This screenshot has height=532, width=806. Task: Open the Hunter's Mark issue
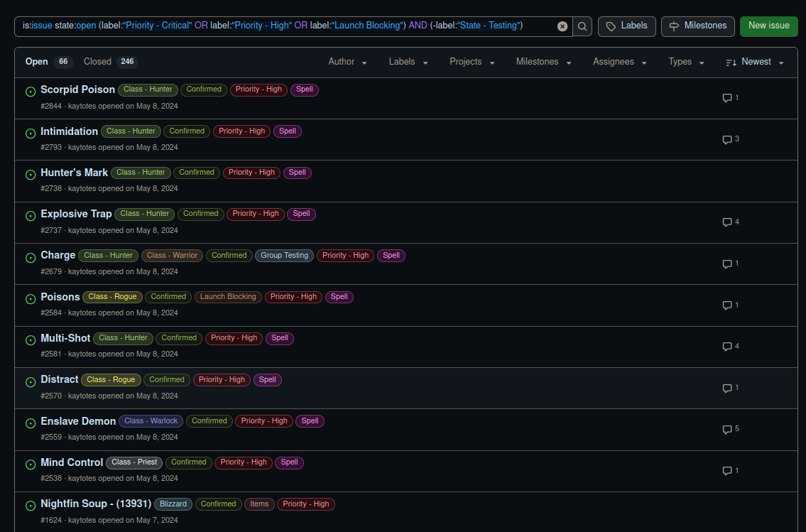(74, 173)
